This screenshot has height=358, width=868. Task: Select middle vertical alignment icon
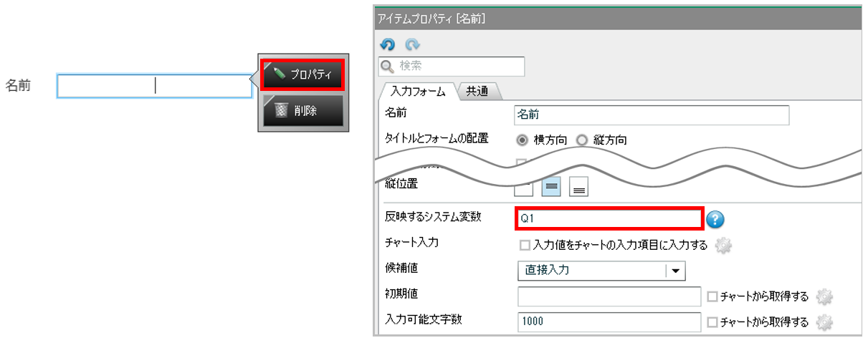[x=551, y=185]
